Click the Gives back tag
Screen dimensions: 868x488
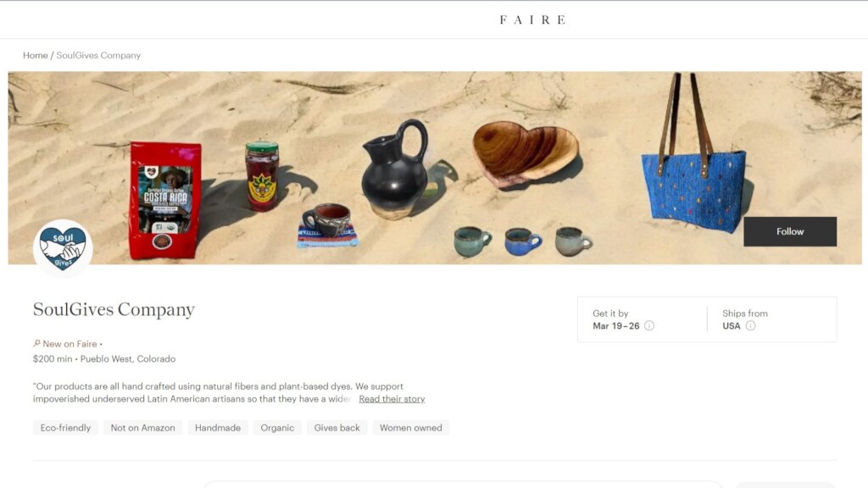[x=337, y=428]
